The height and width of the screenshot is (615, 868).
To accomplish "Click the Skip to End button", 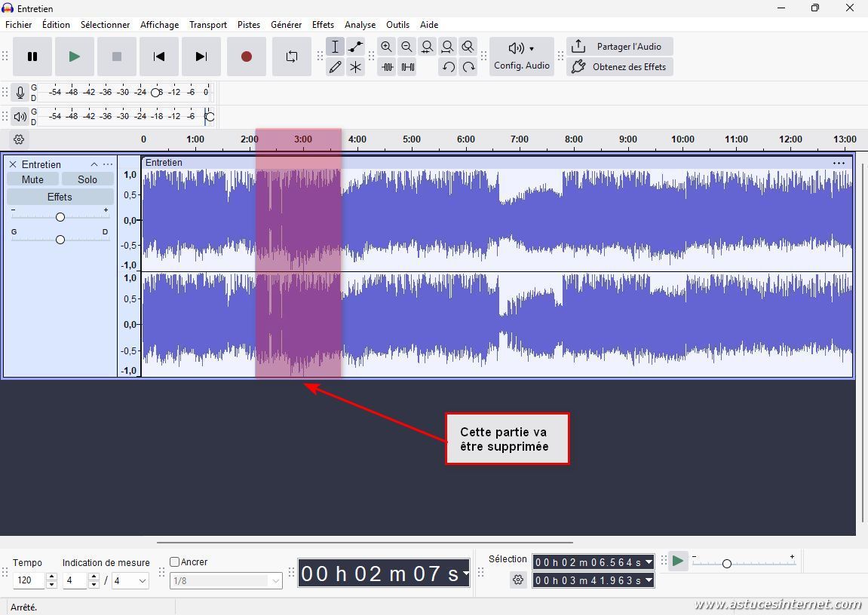I will [201, 57].
